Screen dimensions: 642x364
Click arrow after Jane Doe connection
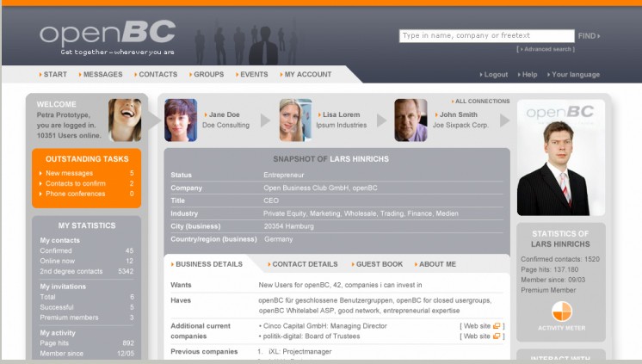(265, 120)
